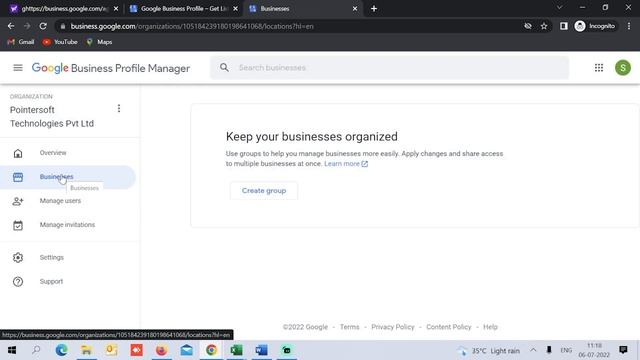The height and width of the screenshot is (360, 640).
Task: Open Chrome three-dot menu
Action: point(629,26)
